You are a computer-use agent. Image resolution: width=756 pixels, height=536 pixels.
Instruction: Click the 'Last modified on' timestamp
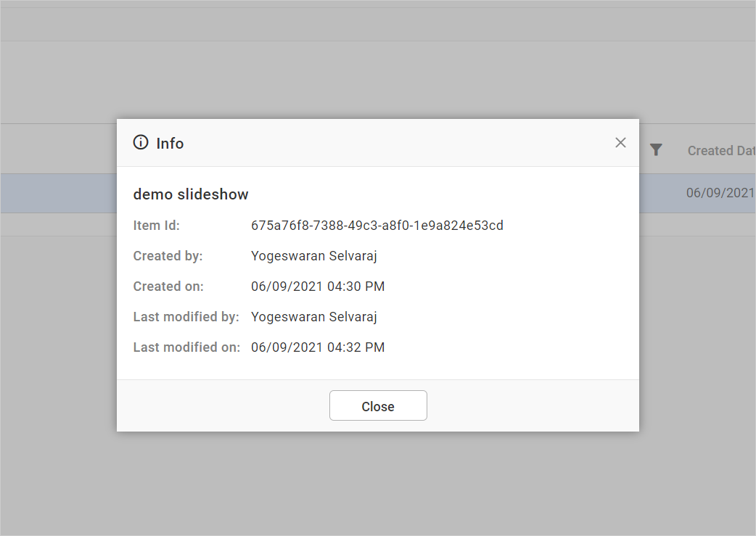pyautogui.click(x=318, y=347)
